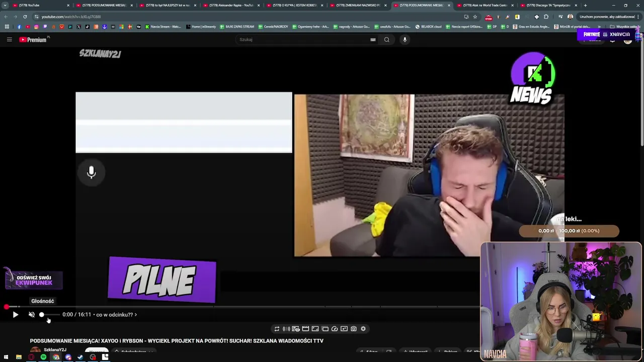This screenshot has width=644, height=362.
Task: Click the on-screen keyboard icon in search
Action: coord(373,40)
